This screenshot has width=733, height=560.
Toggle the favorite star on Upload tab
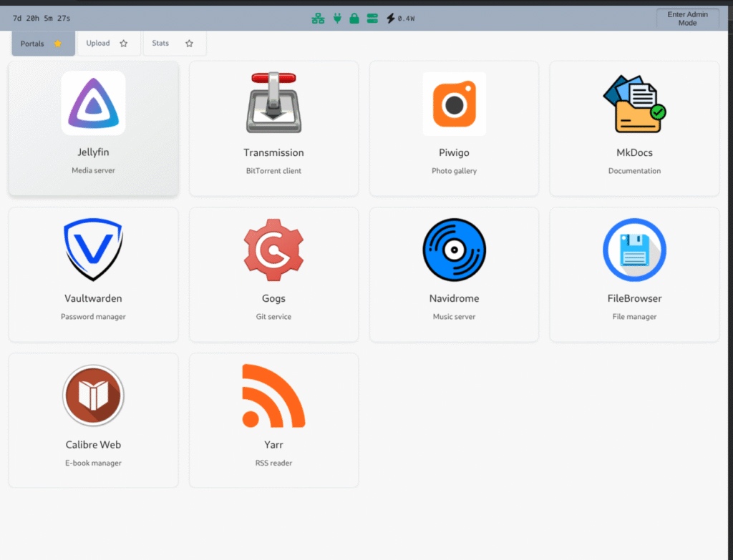click(123, 44)
